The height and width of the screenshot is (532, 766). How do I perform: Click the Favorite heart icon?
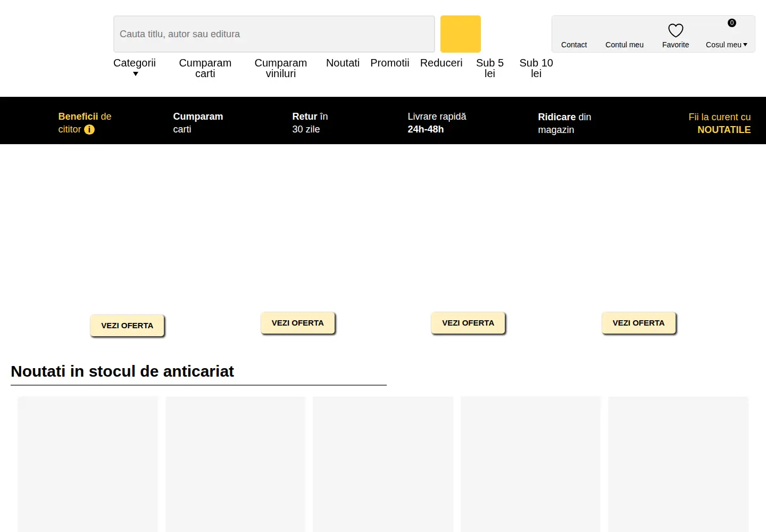click(x=676, y=30)
